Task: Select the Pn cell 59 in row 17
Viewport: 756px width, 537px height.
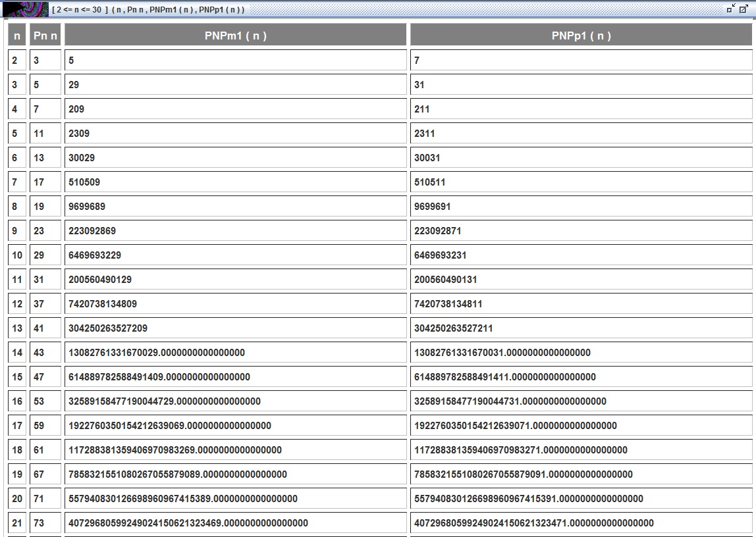Action: coord(45,425)
